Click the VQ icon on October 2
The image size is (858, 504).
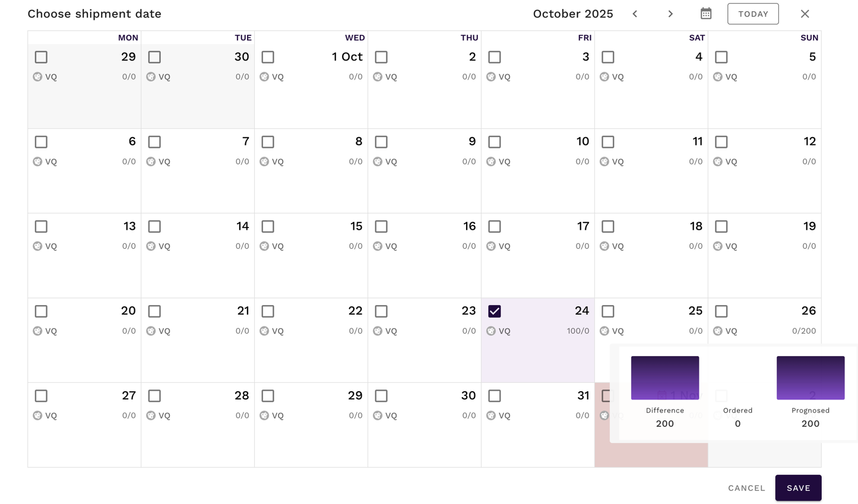tap(378, 77)
